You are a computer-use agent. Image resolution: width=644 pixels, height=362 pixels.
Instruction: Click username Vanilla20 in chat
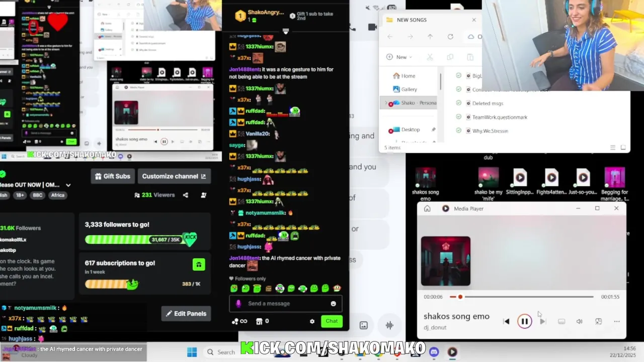coord(258,134)
